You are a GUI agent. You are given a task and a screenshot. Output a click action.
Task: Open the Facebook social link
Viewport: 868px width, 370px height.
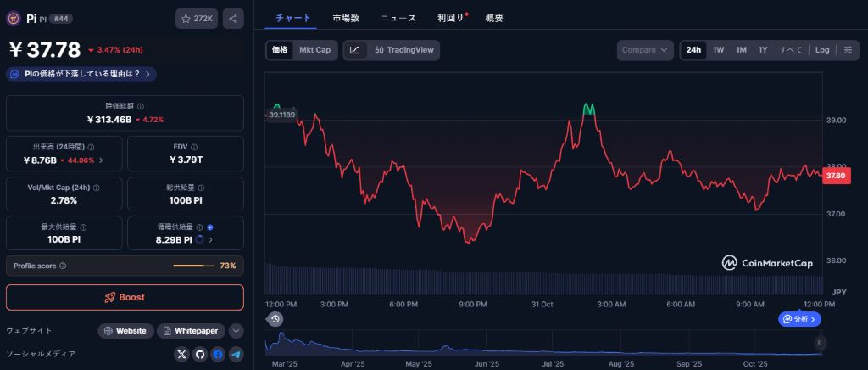218,355
